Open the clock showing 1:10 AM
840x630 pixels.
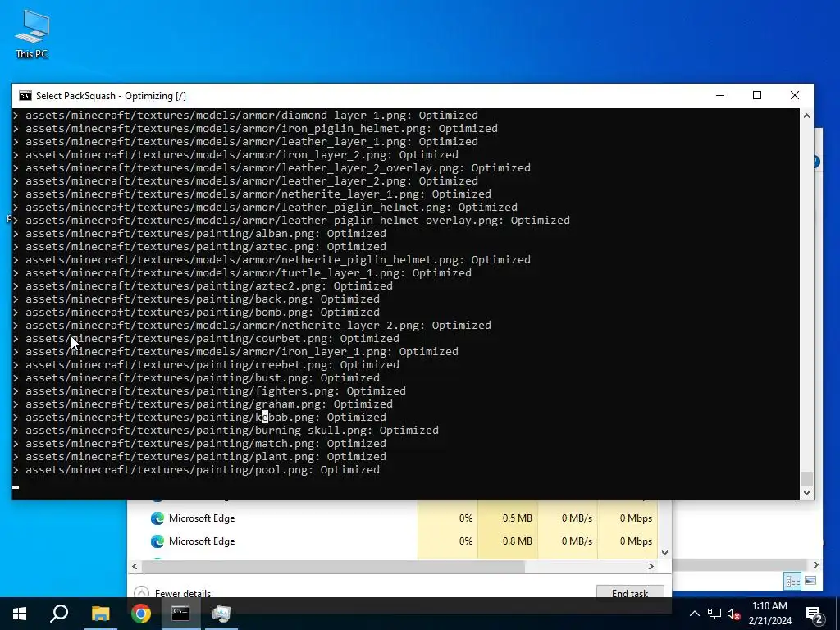pyautogui.click(x=769, y=614)
